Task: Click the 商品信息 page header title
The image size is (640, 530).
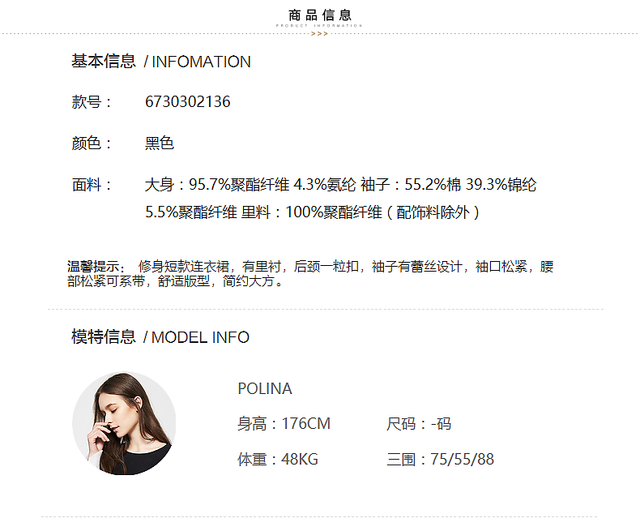Action: click(x=320, y=15)
